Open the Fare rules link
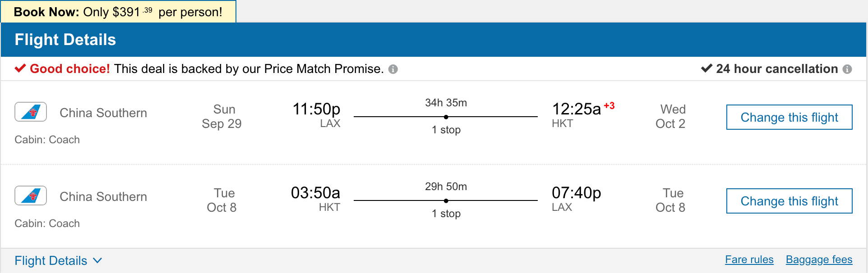This screenshot has height=273, width=868. 749,259
